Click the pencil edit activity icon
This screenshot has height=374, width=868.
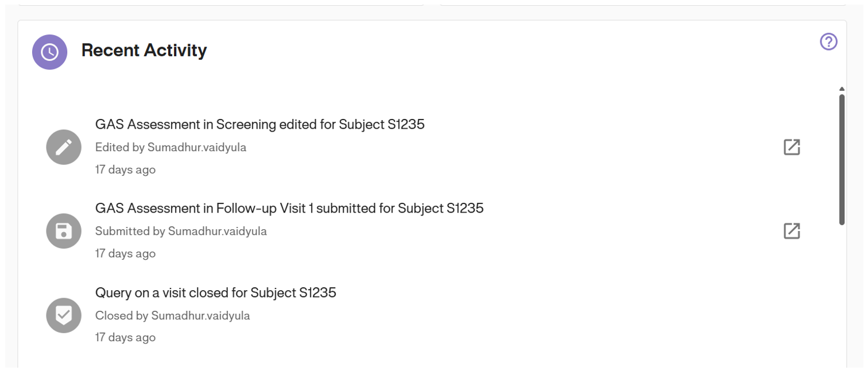(x=64, y=147)
